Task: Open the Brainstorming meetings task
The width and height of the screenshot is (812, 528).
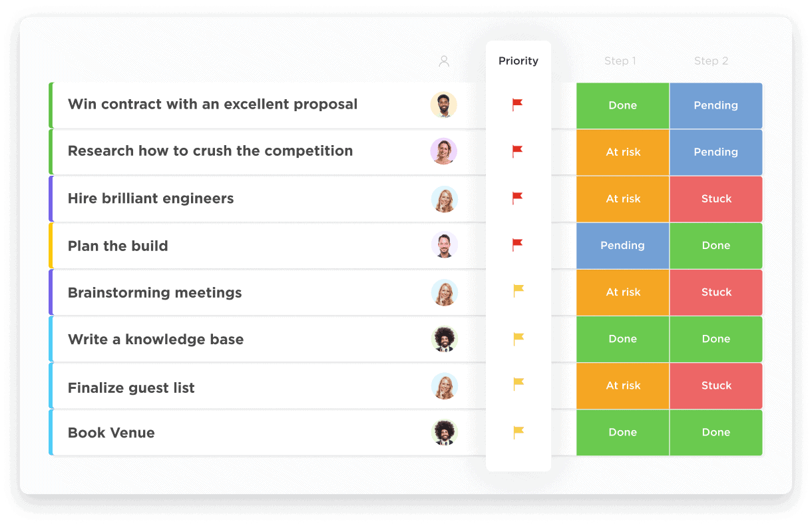Action: pos(154,293)
